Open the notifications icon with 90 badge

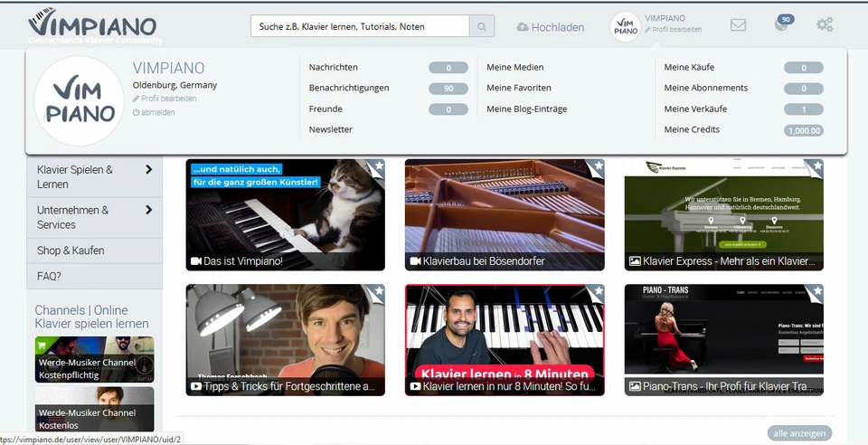click(x=782, y=24)
